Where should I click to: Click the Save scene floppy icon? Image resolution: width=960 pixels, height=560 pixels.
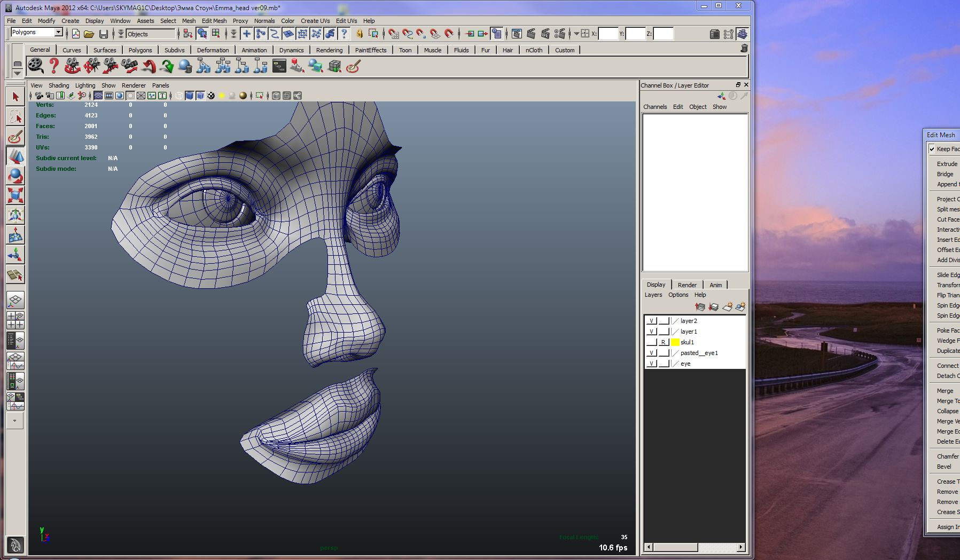(104, 34)
